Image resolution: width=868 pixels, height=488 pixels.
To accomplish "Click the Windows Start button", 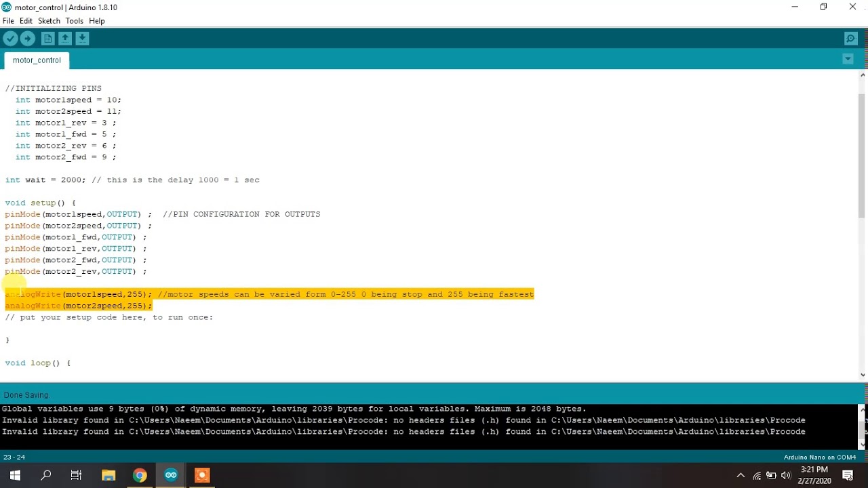I will coord(15,475).
